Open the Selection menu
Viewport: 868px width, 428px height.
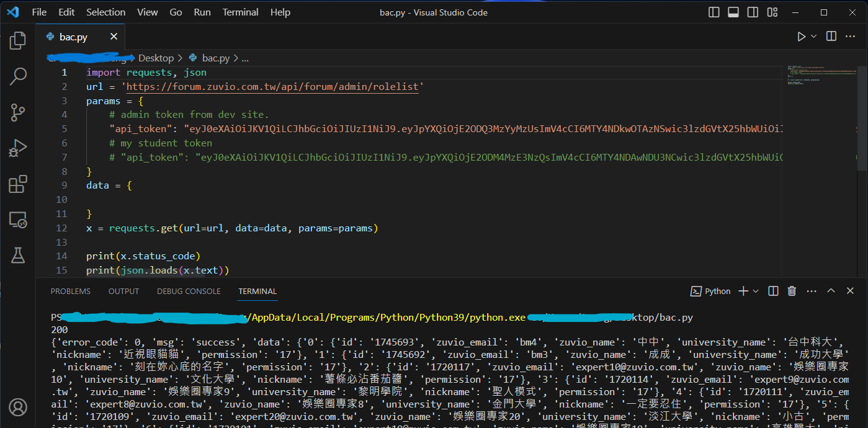click(105, 12)
